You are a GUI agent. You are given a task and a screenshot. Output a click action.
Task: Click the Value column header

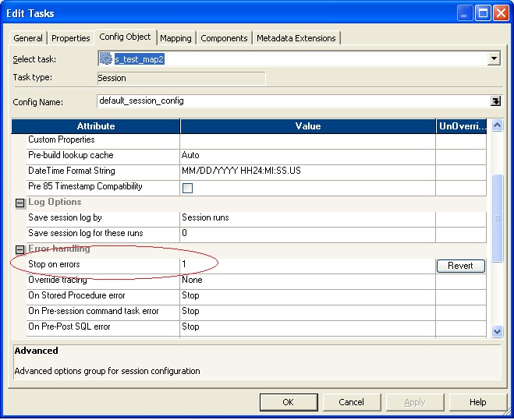[x=308, y=126]
